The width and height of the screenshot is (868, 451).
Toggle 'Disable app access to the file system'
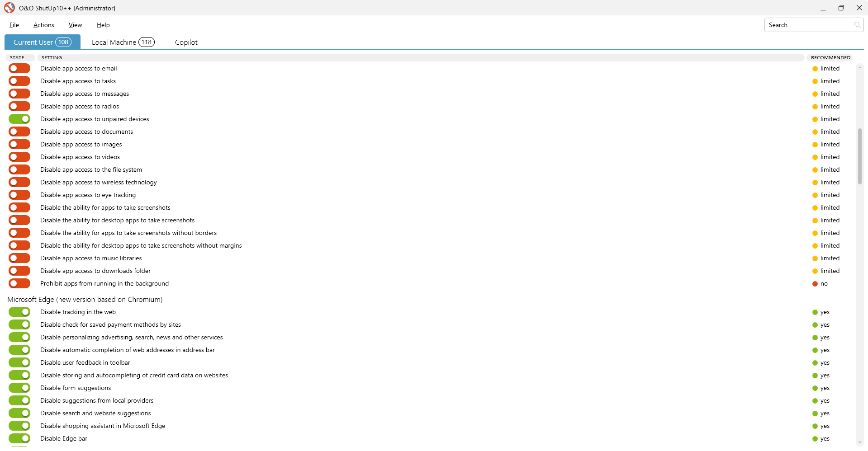point(19,169)
